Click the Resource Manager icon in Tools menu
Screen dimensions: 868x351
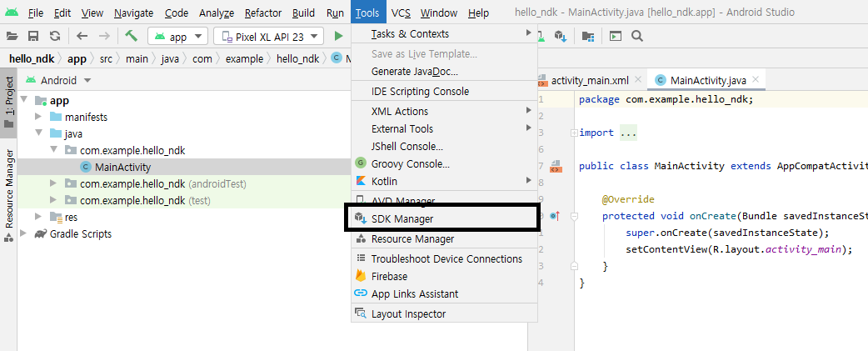[361, 238]
